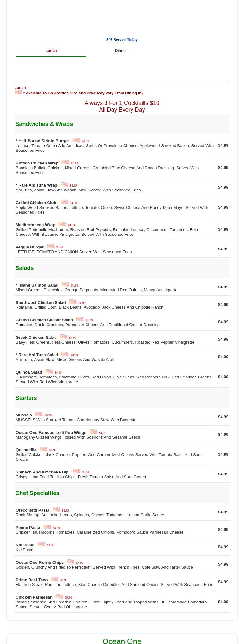The width and height of the screenshot is (244, 644).
Task: Click to-go icon next to Chicken Parmesan
Action: pos(60,597)
